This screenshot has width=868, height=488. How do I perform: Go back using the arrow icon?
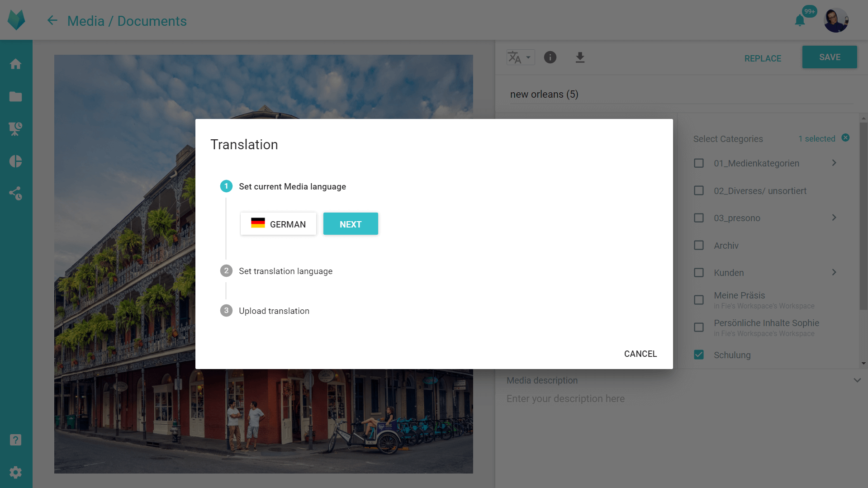coord(52,20)
